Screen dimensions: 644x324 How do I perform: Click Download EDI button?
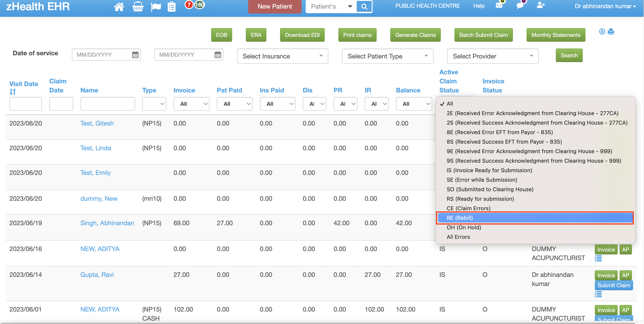[x=302, y=35]
